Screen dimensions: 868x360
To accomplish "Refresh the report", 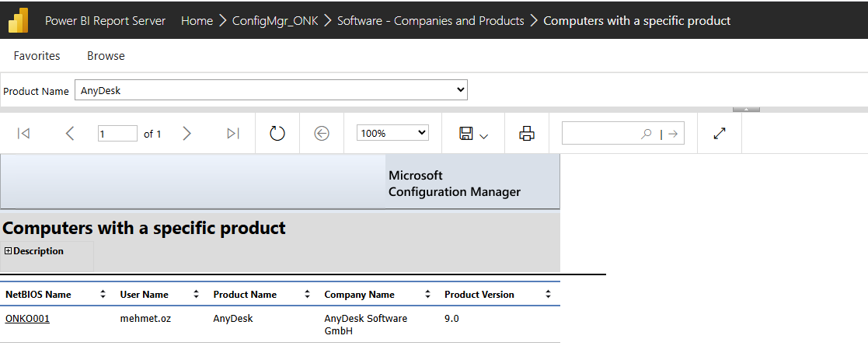I will pyautogui.click(x=277, y=134).
